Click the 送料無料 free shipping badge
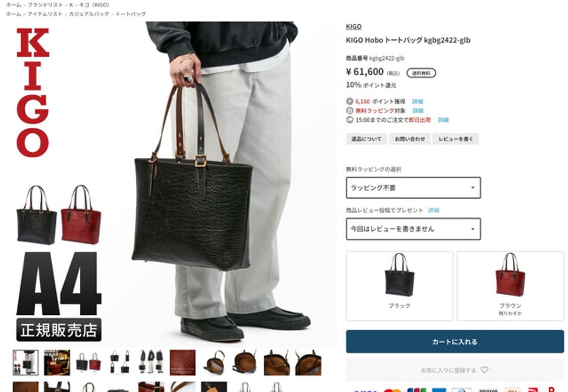Viewport: 568px width, 392px height. point(421,73)
